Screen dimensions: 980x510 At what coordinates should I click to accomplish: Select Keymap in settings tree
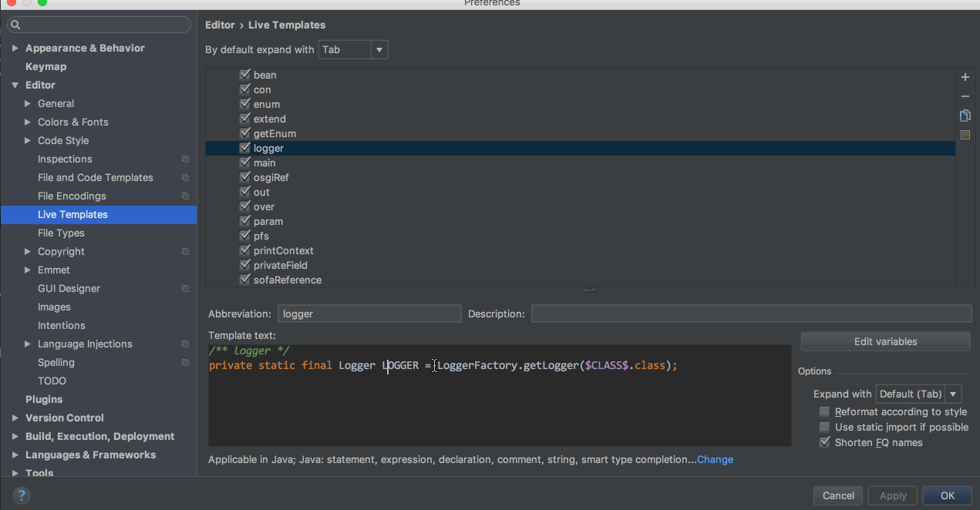(45, 67)
